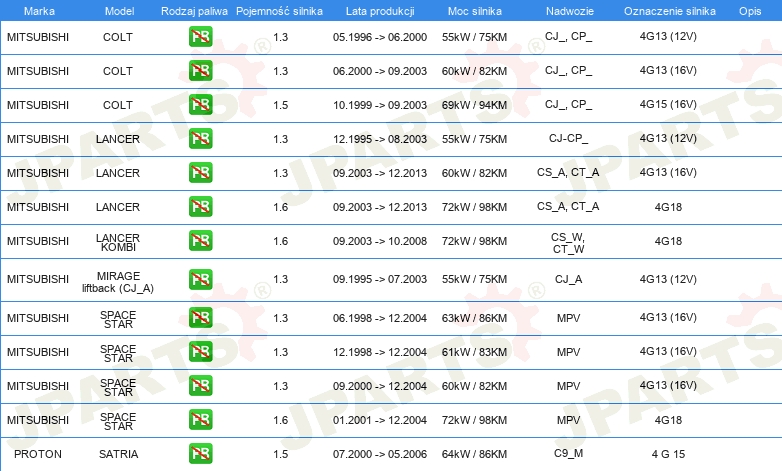Click date range 09.1995 -> 07.2003

(x=380, y=279)
